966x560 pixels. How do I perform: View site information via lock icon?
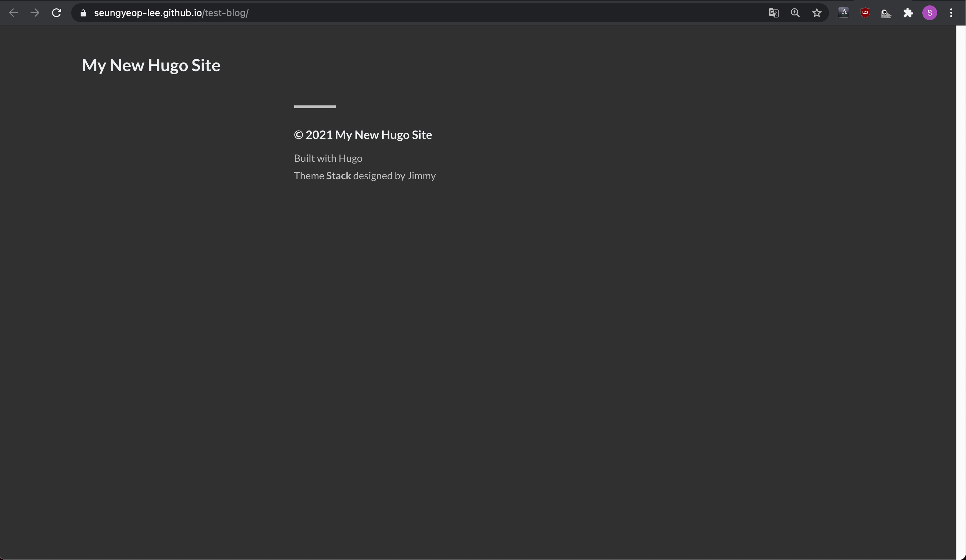tap(83, 13)
